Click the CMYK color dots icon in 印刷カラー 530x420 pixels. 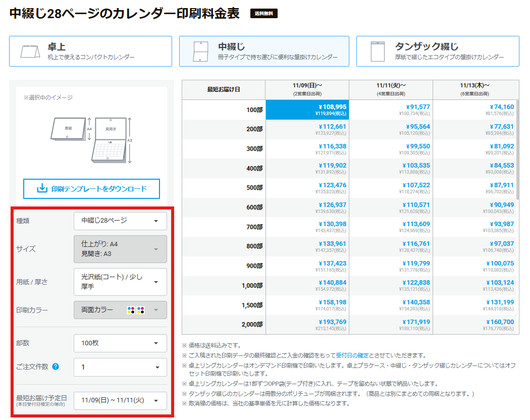click(136, 310)
